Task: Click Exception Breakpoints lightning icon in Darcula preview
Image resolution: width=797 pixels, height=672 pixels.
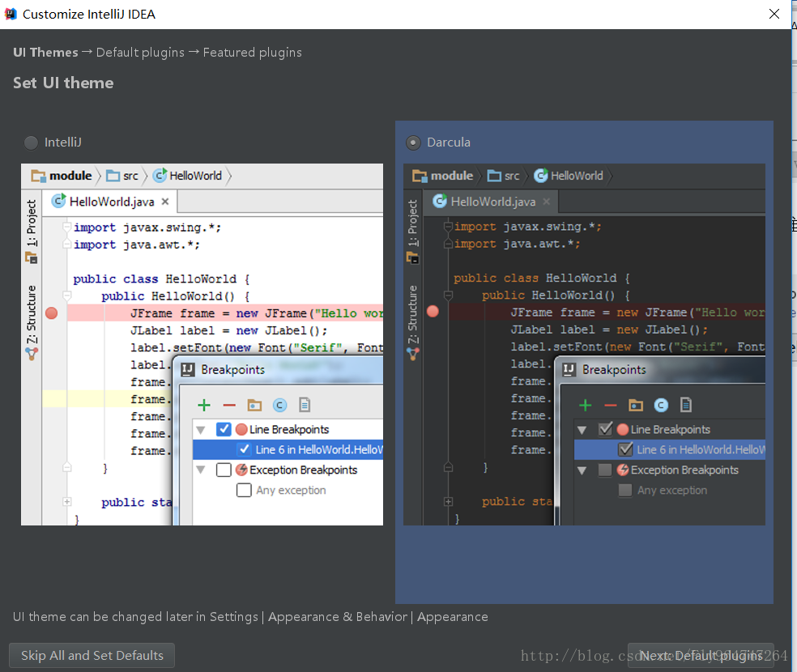Action: tap(623, 470)
